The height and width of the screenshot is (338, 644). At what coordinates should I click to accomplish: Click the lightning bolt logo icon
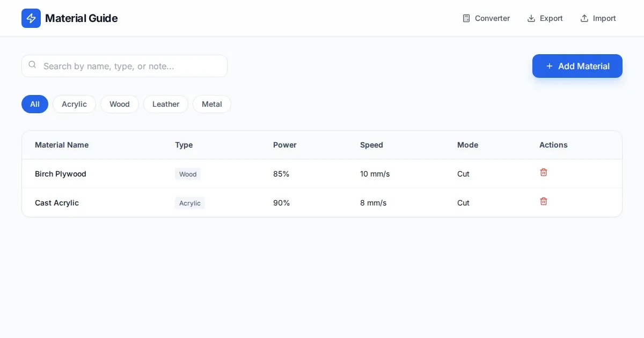[x=31, y=18]
